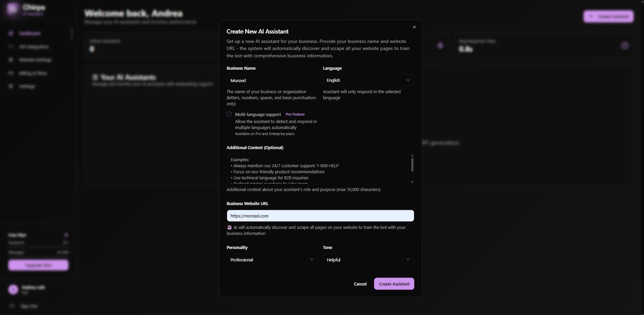Open Billing & Plans in the sidebar
Image resolution: width=644 pixels, height=315 pixels.
pos(33,73)
